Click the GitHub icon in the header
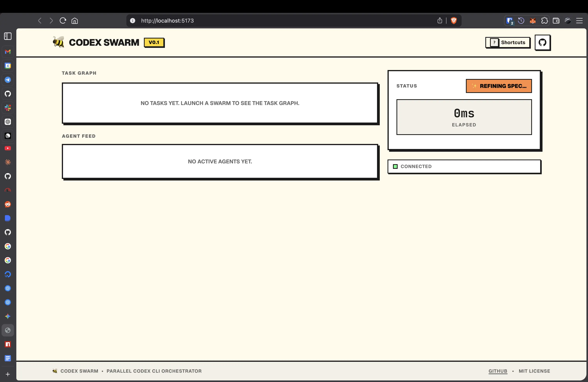The height and width of the screenshot is (382, 588). [542, 43]
